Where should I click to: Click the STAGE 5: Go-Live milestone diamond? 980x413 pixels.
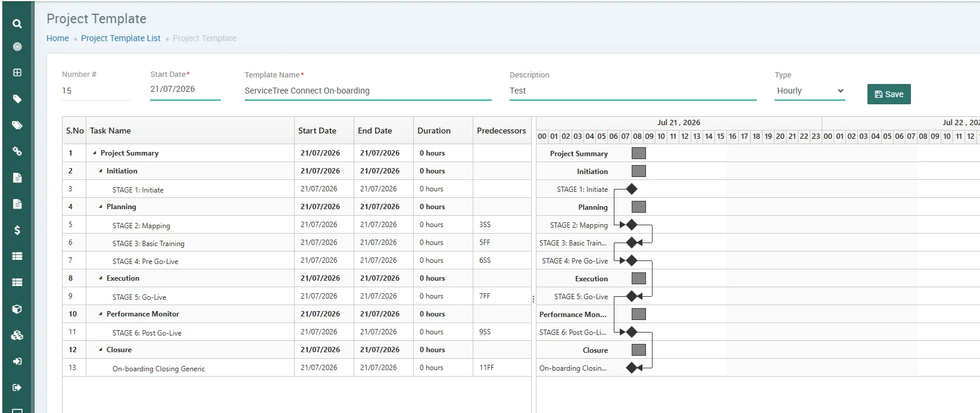point(632,296)
